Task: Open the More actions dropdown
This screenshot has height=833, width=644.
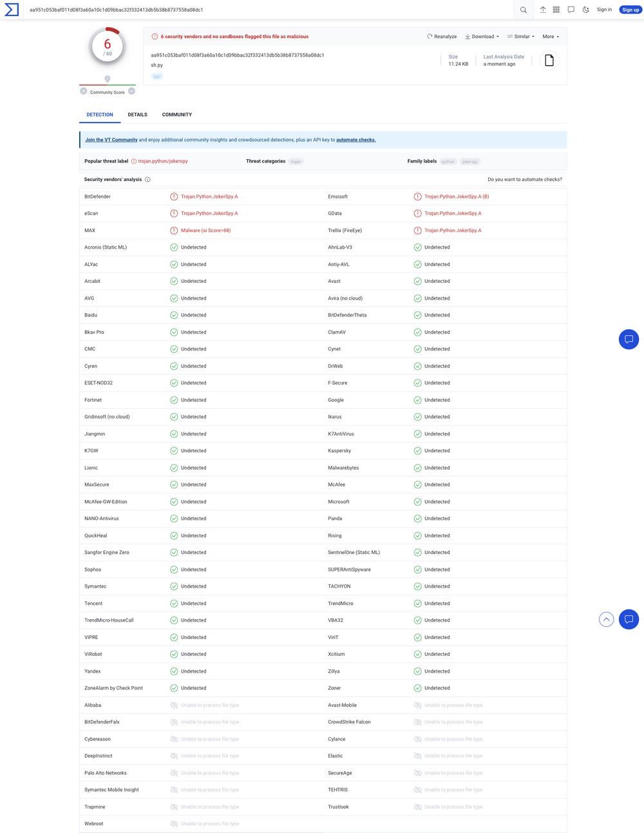Action: [x=551, y=36]
